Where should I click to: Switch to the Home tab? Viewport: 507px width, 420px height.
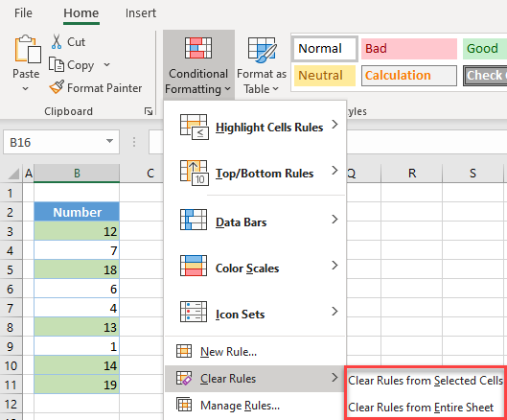tap(81, 13)
